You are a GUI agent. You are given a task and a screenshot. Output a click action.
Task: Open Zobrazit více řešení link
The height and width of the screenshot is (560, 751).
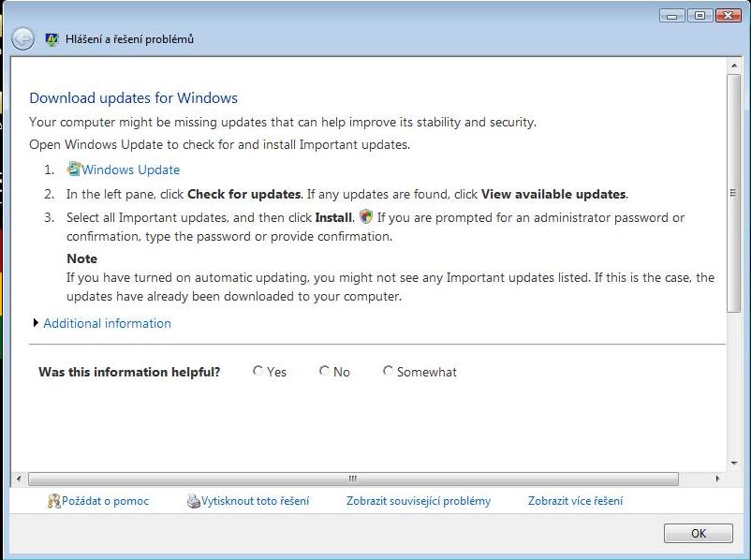tap(575, 501)
